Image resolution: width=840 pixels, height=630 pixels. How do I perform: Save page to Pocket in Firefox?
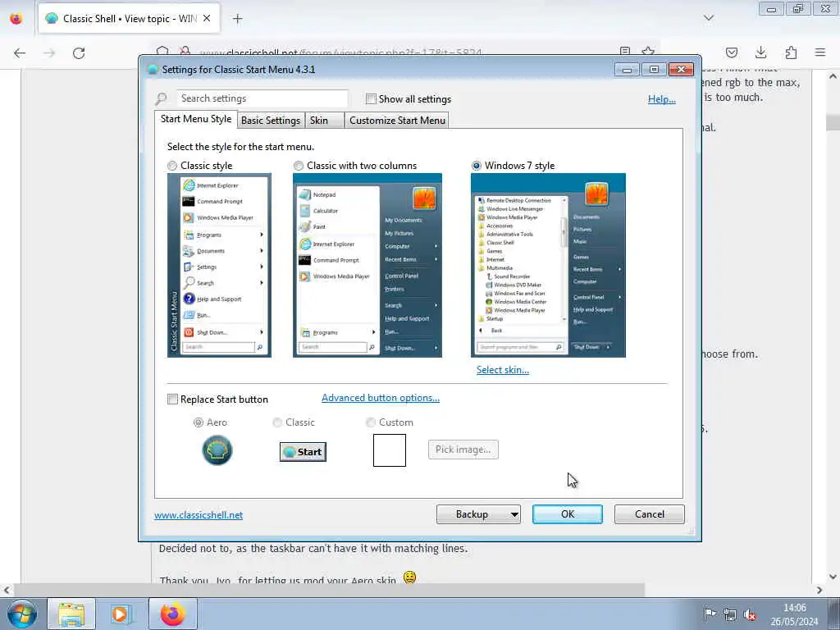pyautogui.click(x=731, y=52)
